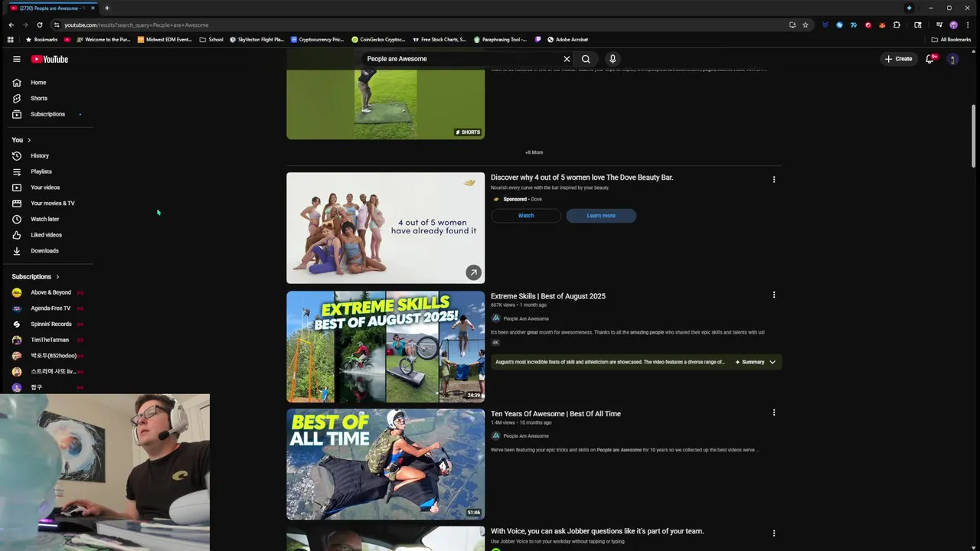Viewport: 980px width, 551px height.
Task: Open the All Bookmarks folder
Action: 951,40
